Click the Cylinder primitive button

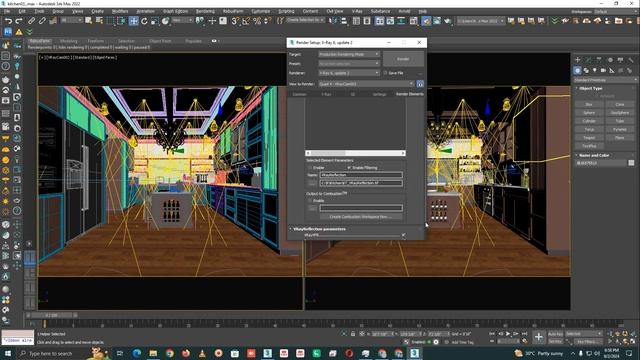589,121
